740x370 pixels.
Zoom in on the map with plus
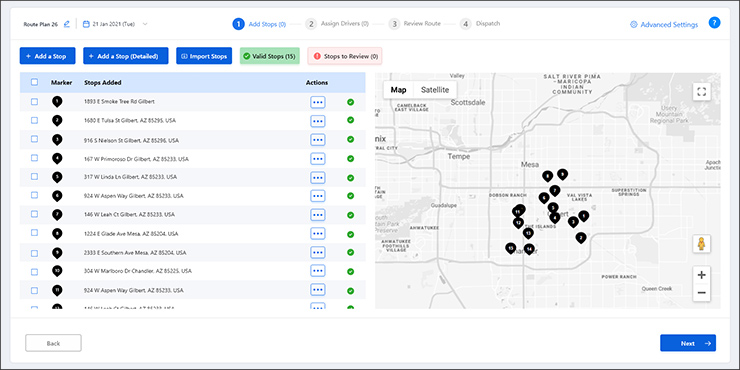click(701, 275)
